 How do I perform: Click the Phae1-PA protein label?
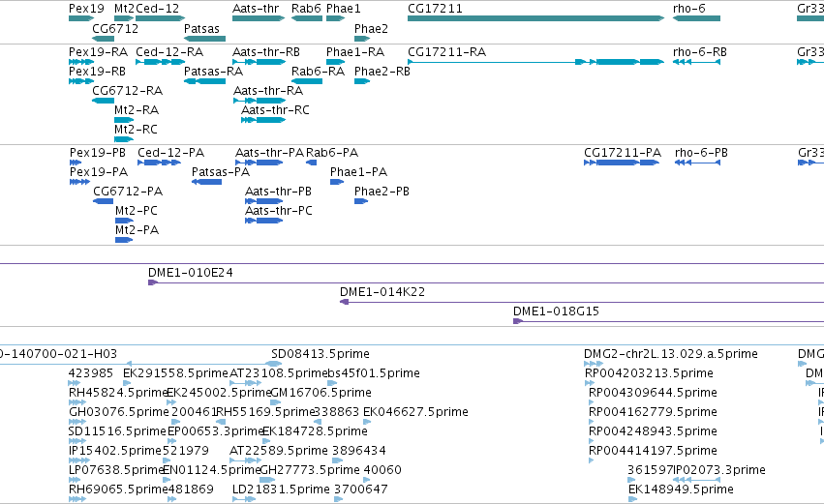pyautogui.click(x=358, y=172)
